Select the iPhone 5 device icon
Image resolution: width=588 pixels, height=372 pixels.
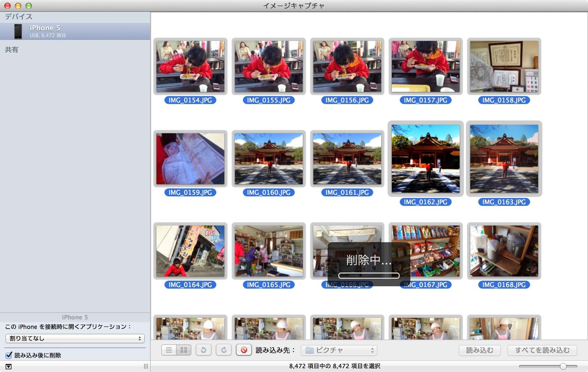(18, 31)
